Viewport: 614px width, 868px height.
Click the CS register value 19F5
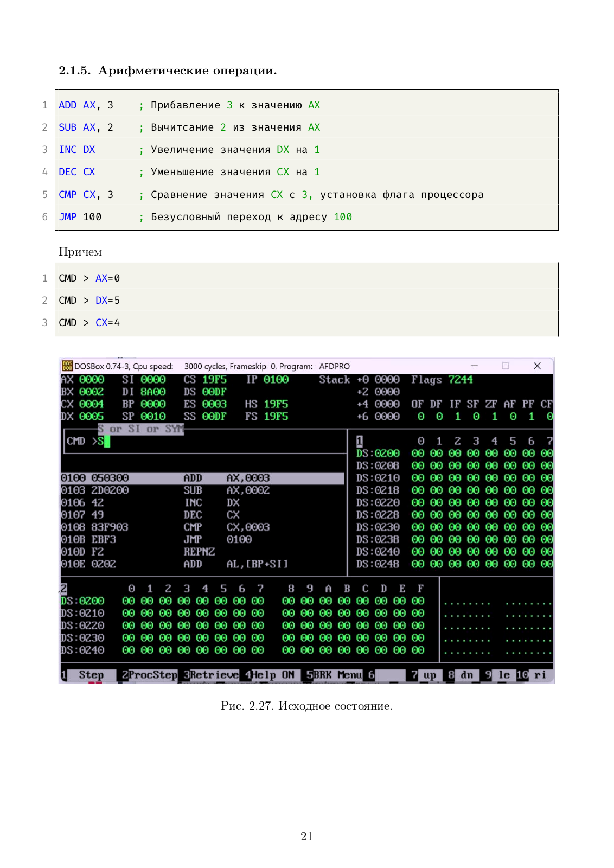tap(215, 380)
